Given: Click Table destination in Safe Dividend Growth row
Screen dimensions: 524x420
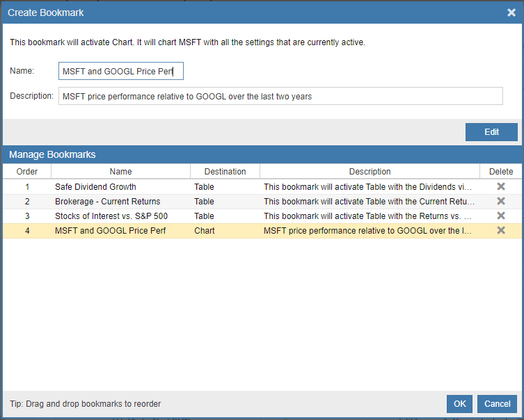Looking at the screenshot, I should point(204,186).
